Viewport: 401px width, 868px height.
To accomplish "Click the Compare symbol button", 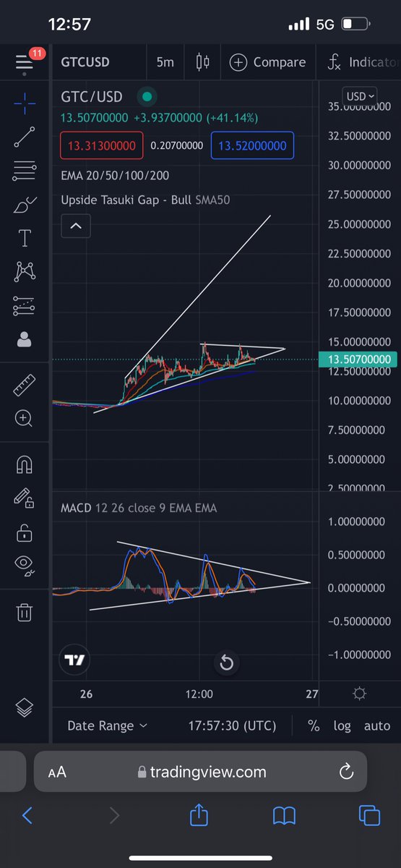I will click(x=267, y=62).
